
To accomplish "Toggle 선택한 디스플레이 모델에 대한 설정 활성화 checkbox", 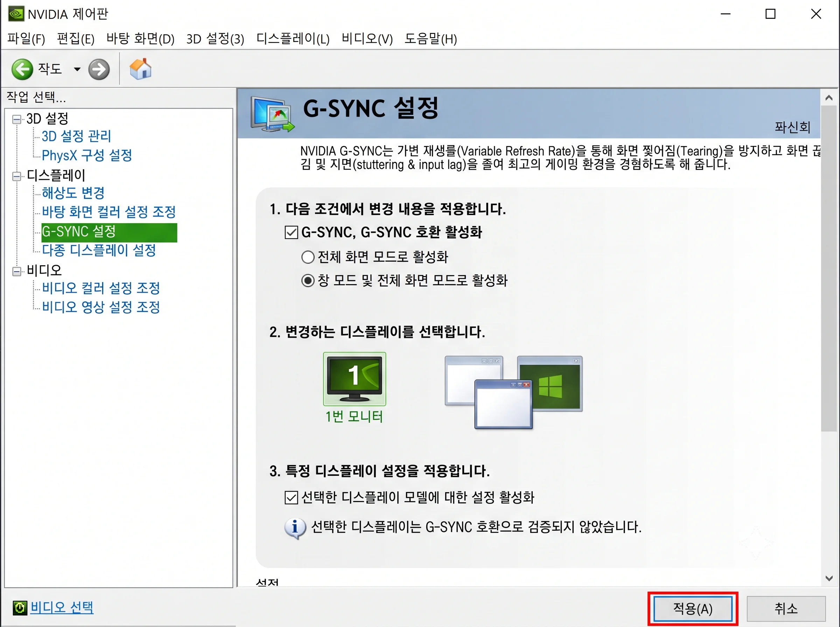I will pos(291,497).
